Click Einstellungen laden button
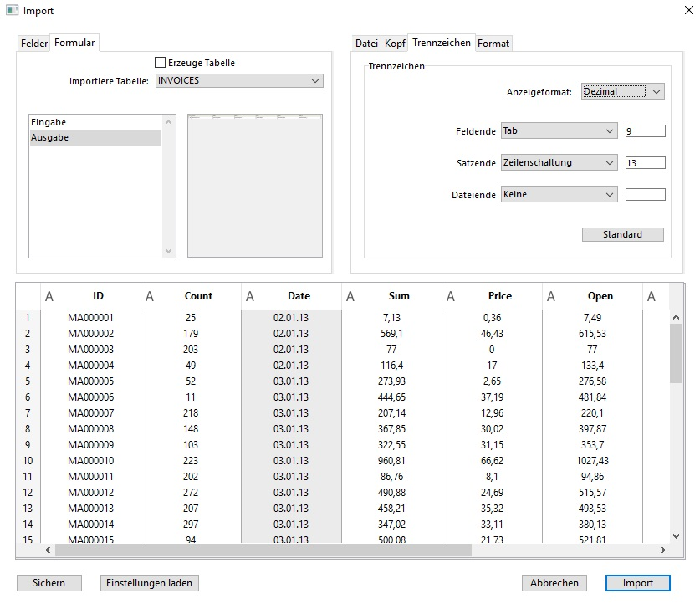Image resolution: width=700 pixels, height=609 pixels. 150,583
